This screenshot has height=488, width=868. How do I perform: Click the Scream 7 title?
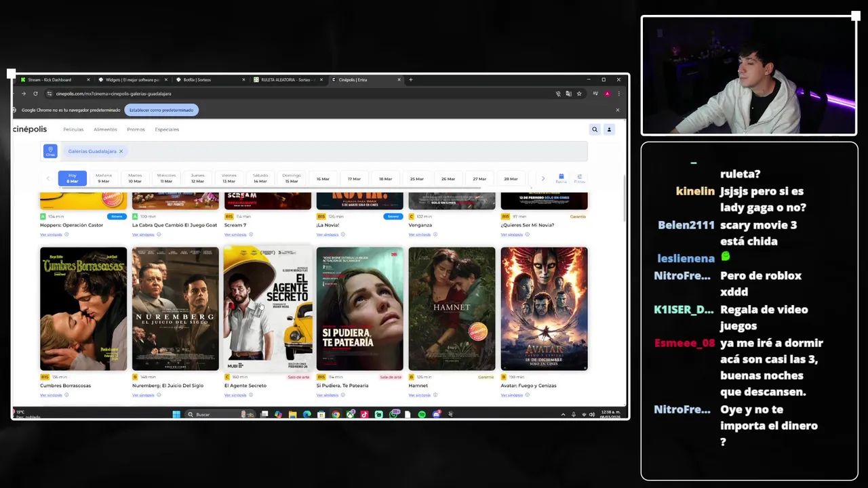click(x=235, y=225)
